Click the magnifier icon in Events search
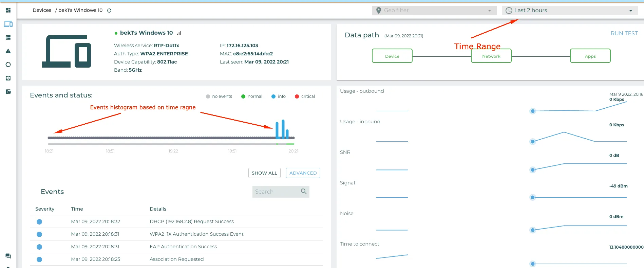 coord(304,192)
